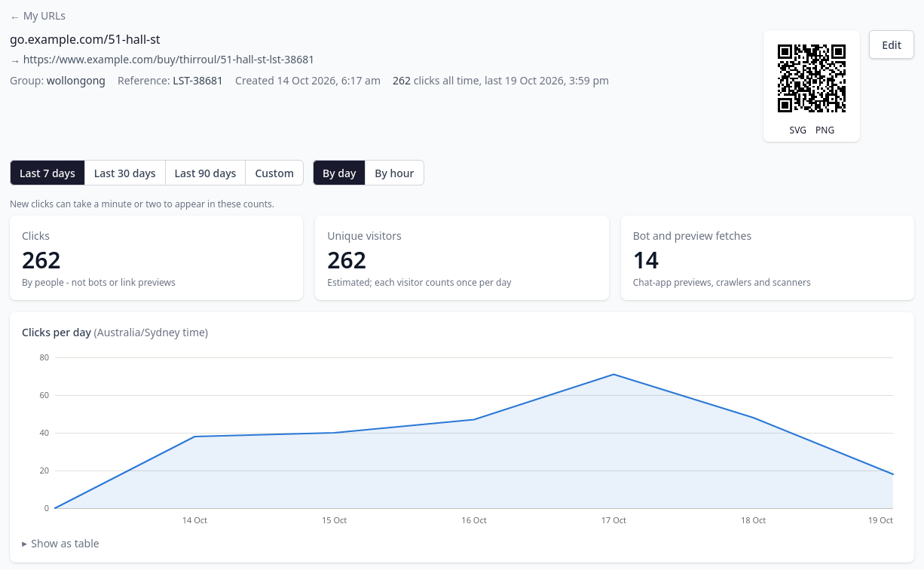Click the reference LST-38681
The image size is (924, 570).
click(x=197, y=81)
